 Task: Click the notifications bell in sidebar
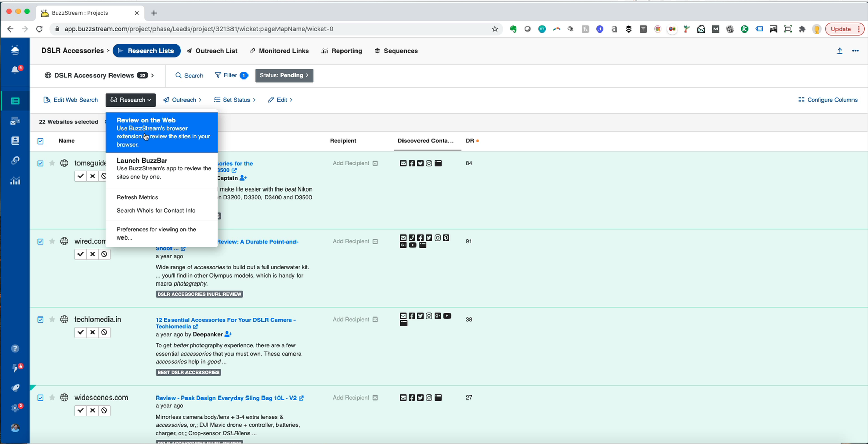(x=15, y=70)
